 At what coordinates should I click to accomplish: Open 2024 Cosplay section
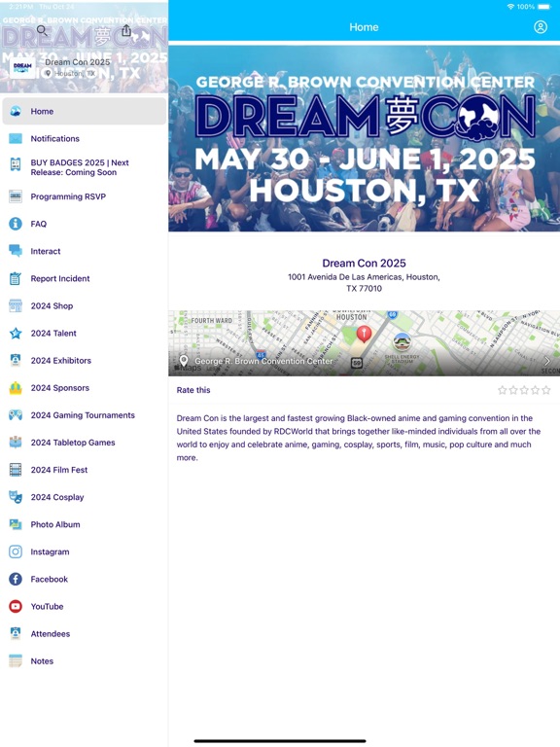(x=85, y=497)
